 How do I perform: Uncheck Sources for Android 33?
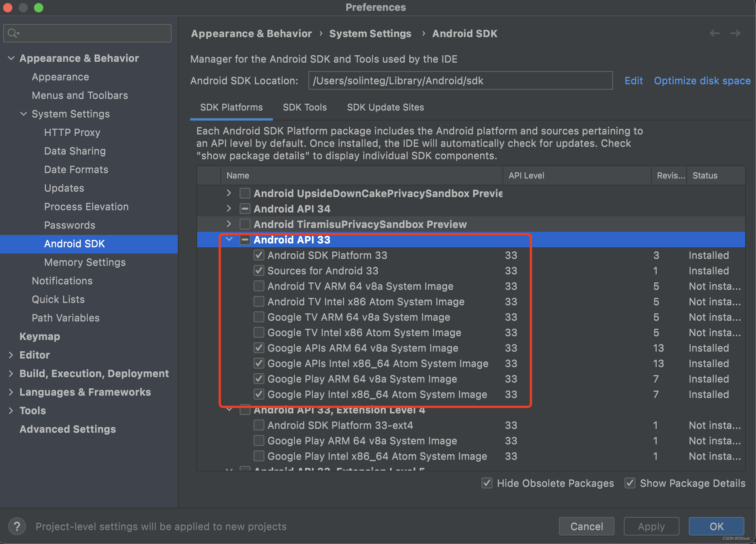pyautogui.click(x=259, y=270)
